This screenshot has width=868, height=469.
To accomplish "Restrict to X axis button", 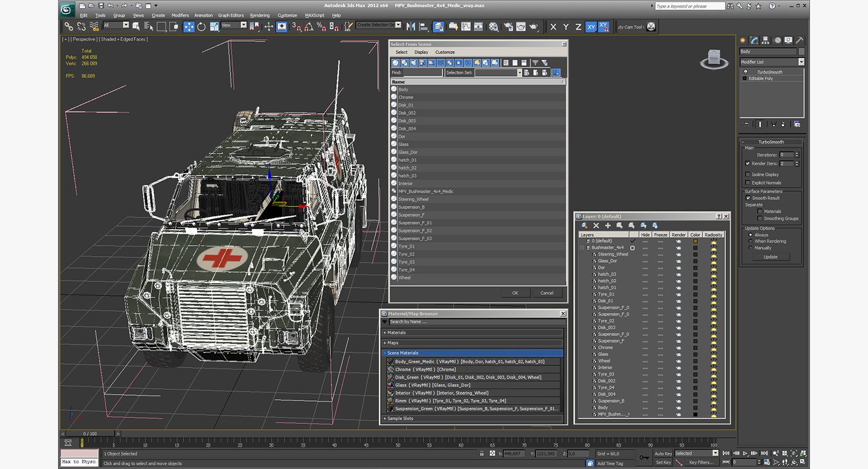I will (x=553, y=26).
